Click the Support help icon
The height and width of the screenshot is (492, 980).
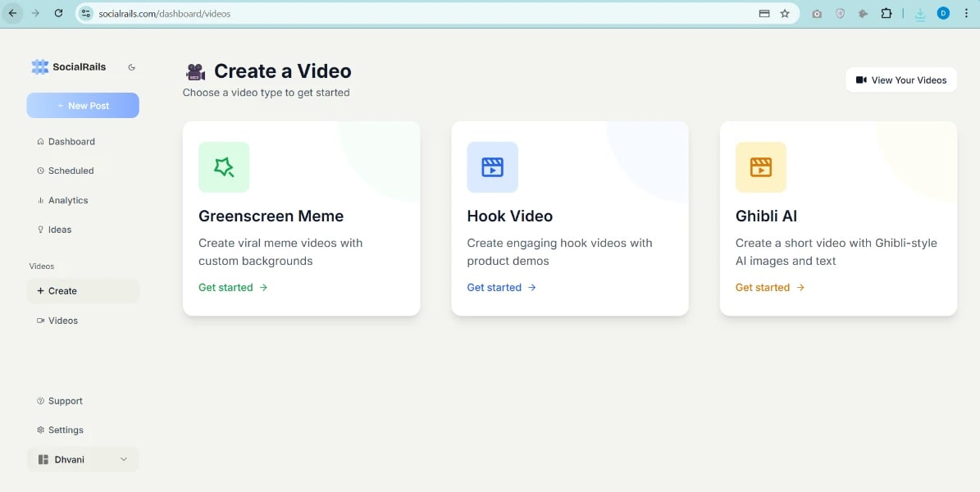pyautogui.click(x=40, y=401)
